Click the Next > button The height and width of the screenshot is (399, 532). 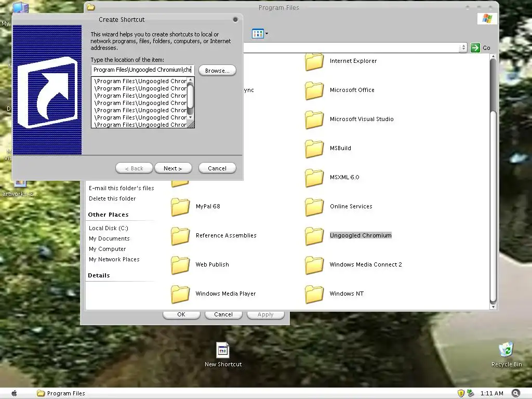[x=173, y=168]
